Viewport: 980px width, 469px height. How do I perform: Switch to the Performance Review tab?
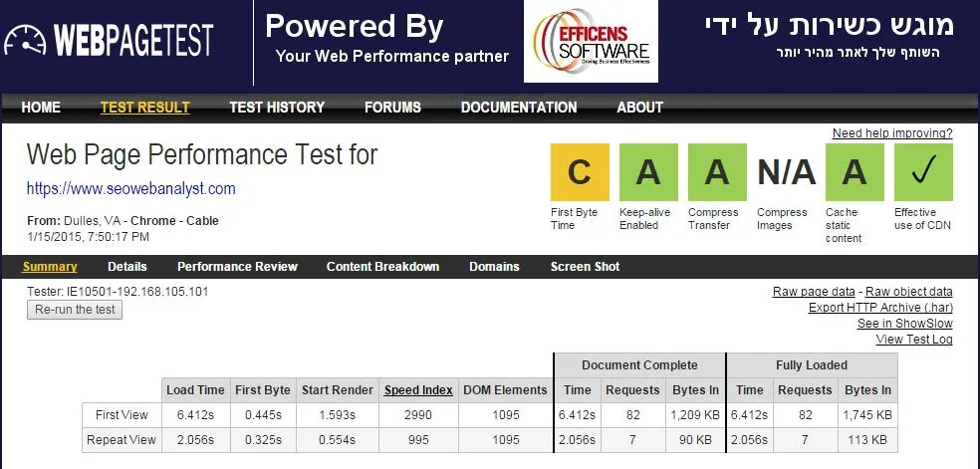[237, 267]
